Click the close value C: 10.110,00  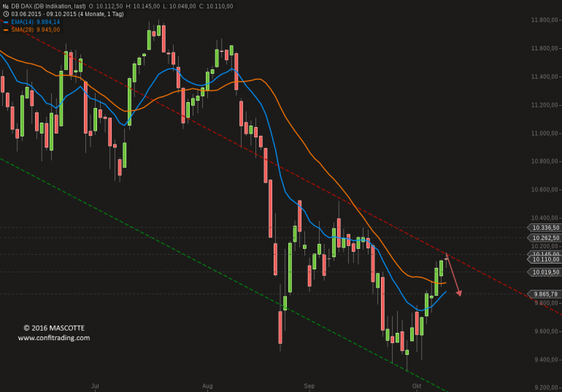click(x=216, y=6)
